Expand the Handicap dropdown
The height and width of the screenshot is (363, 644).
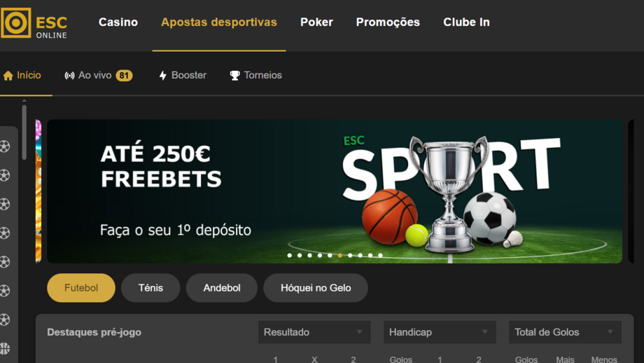[440, 332]
